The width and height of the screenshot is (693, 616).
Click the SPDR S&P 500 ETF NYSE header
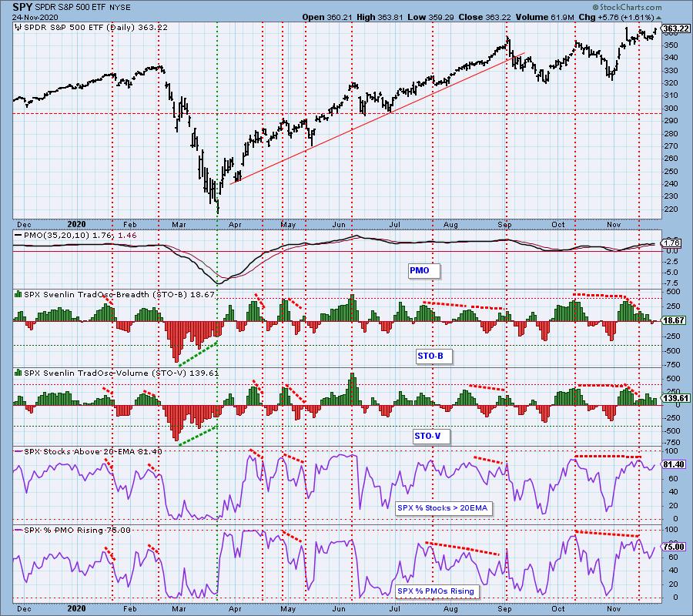83,8
